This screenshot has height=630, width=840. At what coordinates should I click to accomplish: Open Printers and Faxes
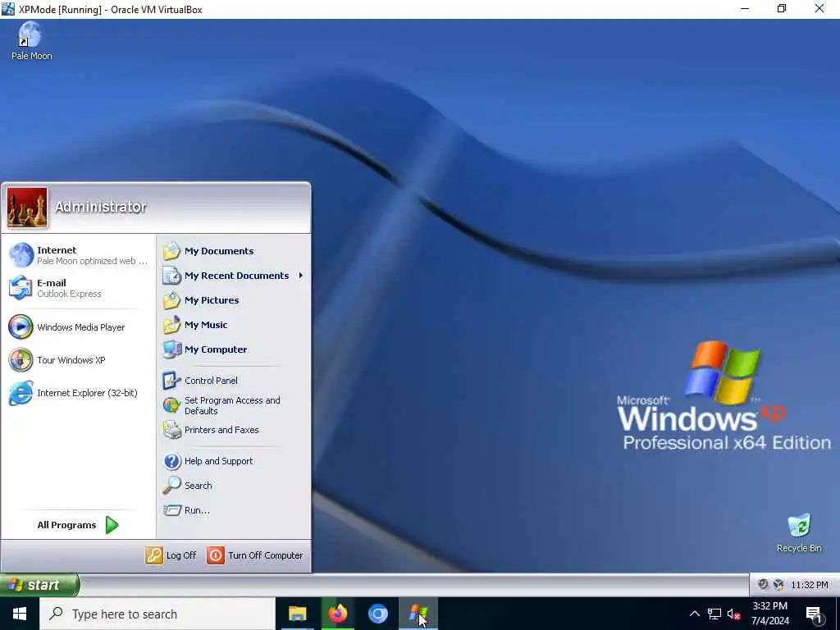click(x=234, y=430)
